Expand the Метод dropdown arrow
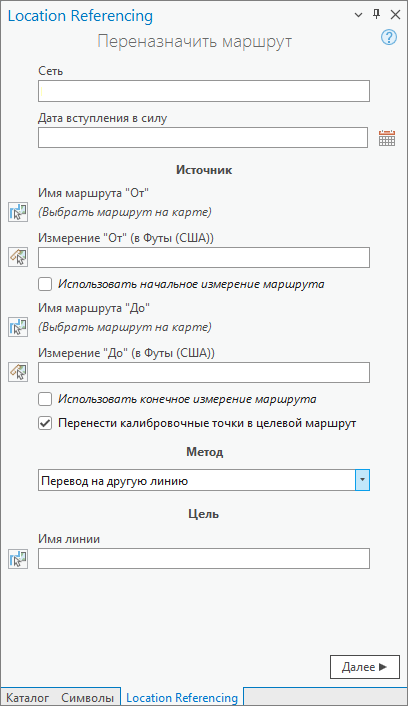 point(363,480)
